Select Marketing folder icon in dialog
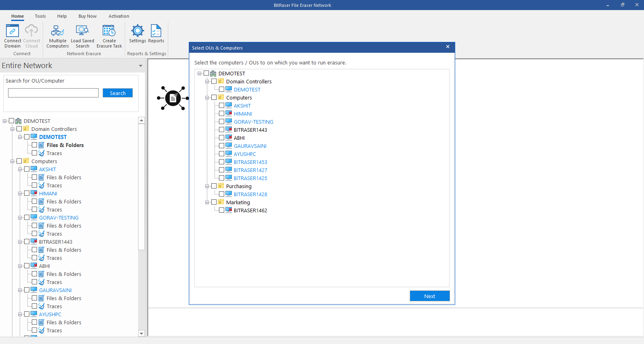 [x=221, y=202]
